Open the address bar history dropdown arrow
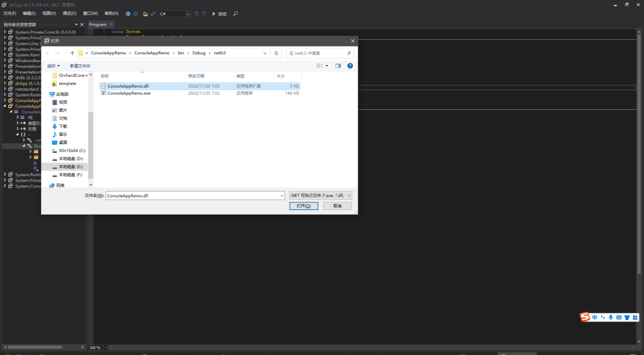This screenshot has height=355, width=644. coord(265,53)
